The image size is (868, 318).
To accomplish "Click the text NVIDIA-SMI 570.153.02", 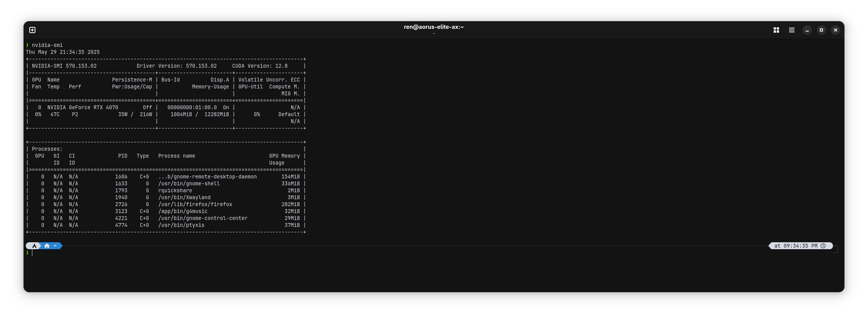I will pos(64,66).
